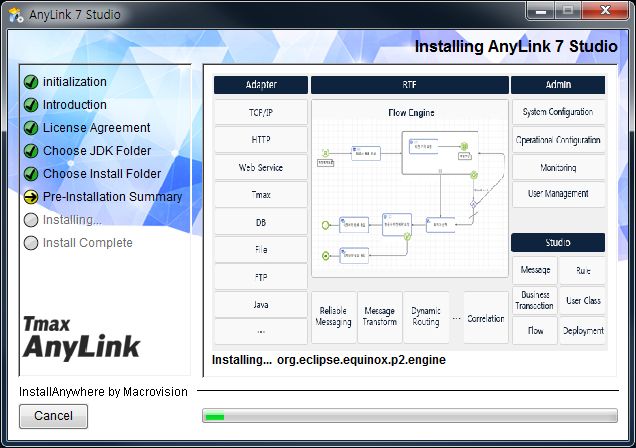Click the Tmax AnyLink logo
This screenshot has width=636, height=448.
pyautogui.click(x=82, y=336)
